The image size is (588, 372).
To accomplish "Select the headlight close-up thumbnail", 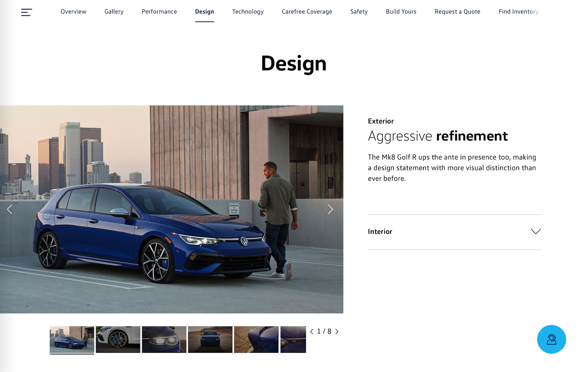I will [164, 339].
